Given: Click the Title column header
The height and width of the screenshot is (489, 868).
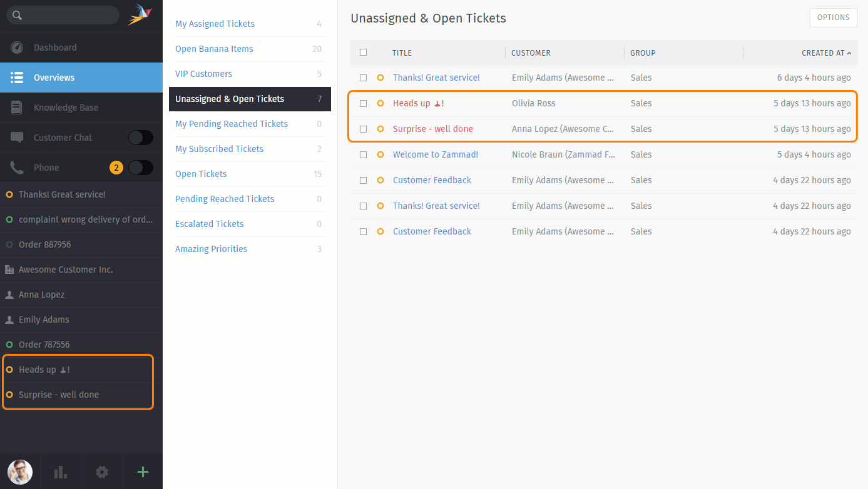Looking at the screenshot, I should 402,53.
